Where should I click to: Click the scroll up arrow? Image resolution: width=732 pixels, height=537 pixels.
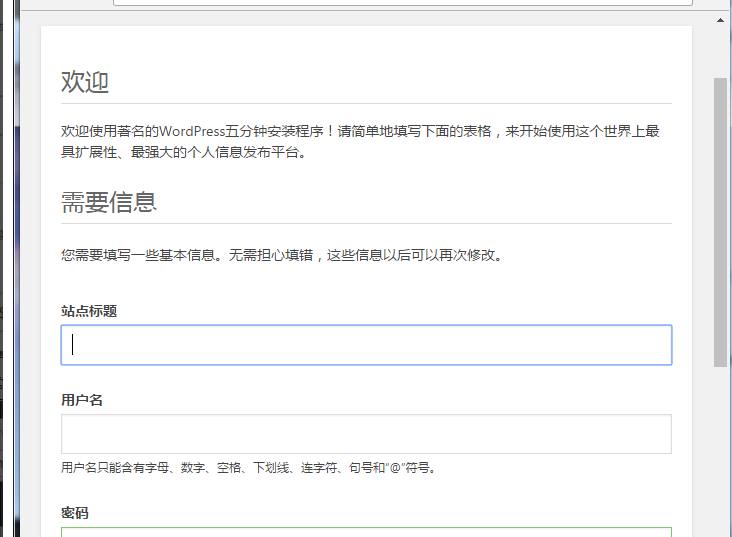pyautogui.click(x=720, y=20)
